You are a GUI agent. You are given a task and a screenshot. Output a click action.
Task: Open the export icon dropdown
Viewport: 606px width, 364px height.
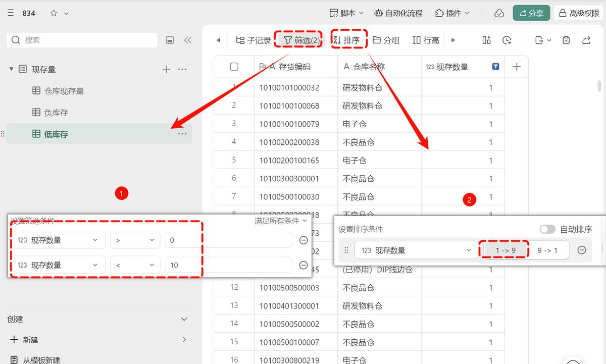coord(542,40)
